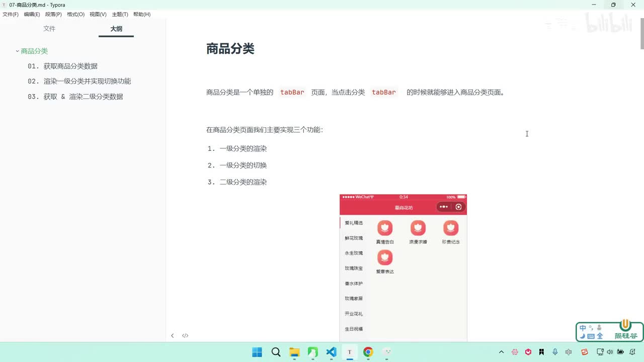The width and height of the screenshot is (644, 362).
Task: Go to outline item 02. 渲染一级分类并实现切换功能
Action: click(79, 81)
